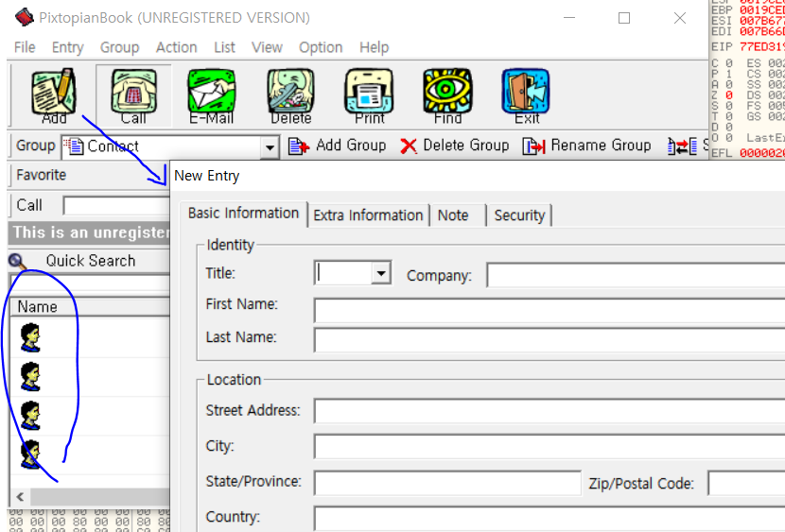Open the View menu
The image size is (785, 532).
[x=267, y=47]
